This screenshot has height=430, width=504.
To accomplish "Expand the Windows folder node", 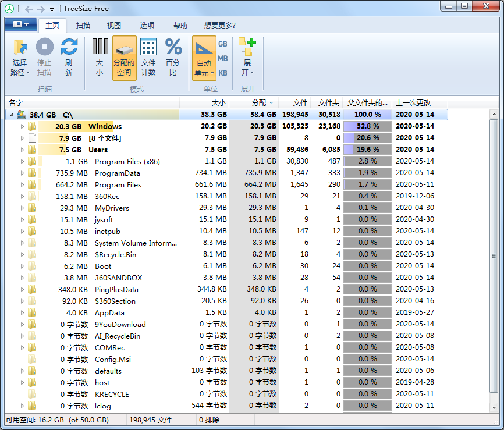I will point(21,126).
